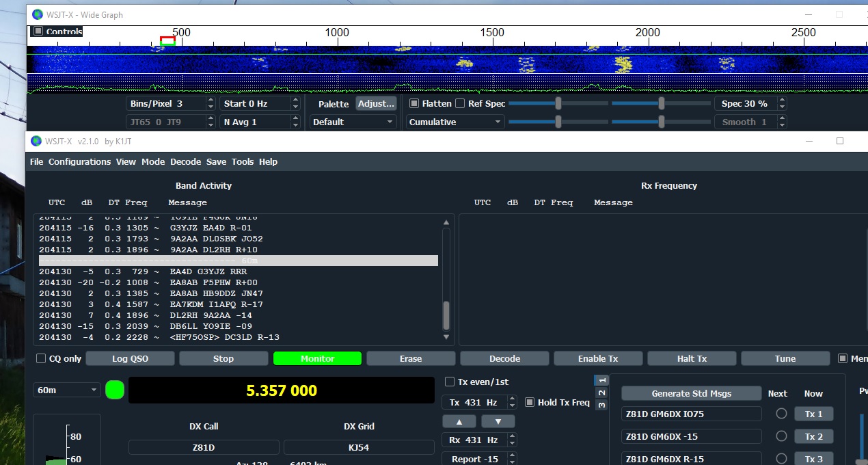The image size is (868, 465).
Task: Click the Tx 2 Now button
Action: (x=813, y=436)
